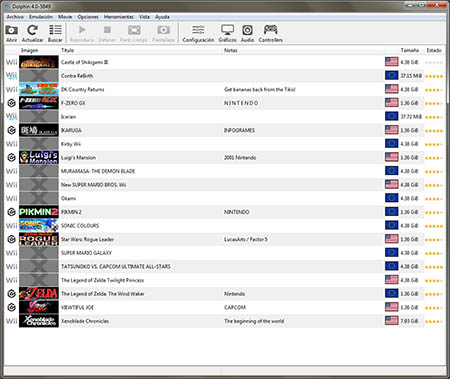
Task: Sort by the Imagen column header
Action: 29,50
